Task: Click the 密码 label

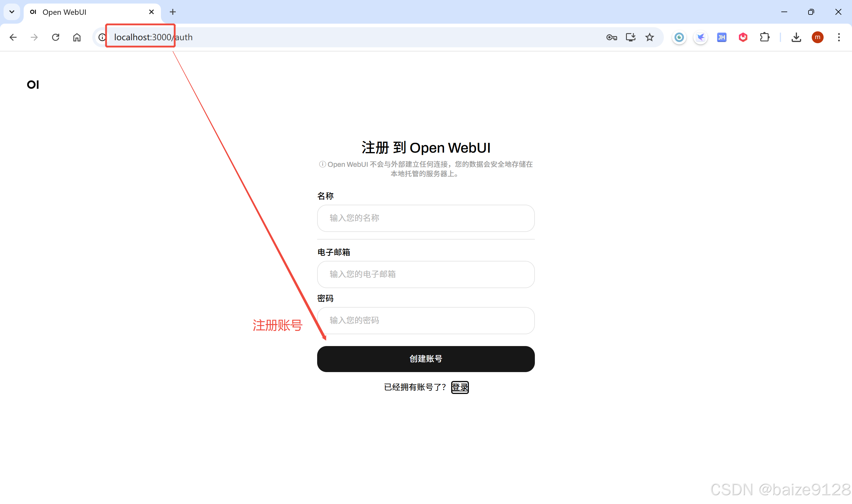Action: click(325, 298)
